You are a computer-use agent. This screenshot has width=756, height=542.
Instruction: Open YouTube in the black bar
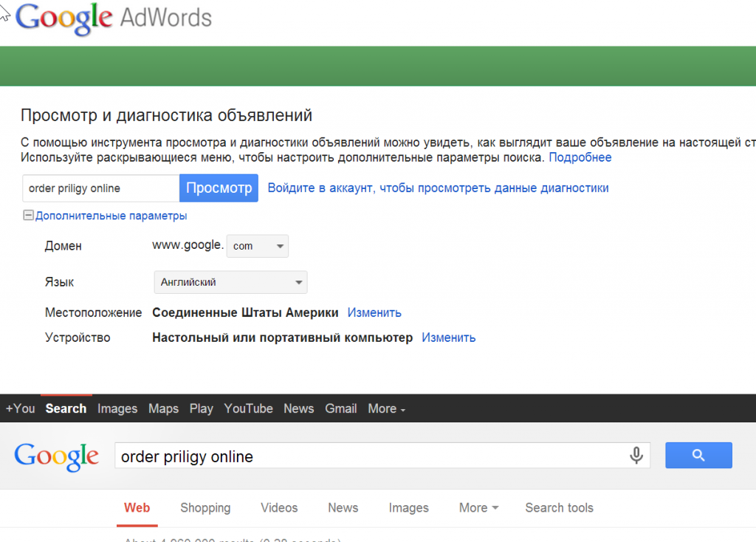click(248, 408)
